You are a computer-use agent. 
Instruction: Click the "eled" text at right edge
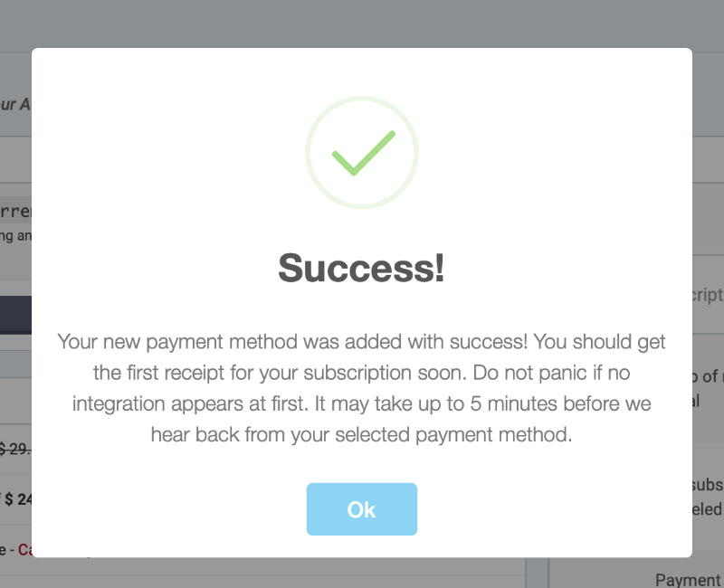tap(708, 509)
